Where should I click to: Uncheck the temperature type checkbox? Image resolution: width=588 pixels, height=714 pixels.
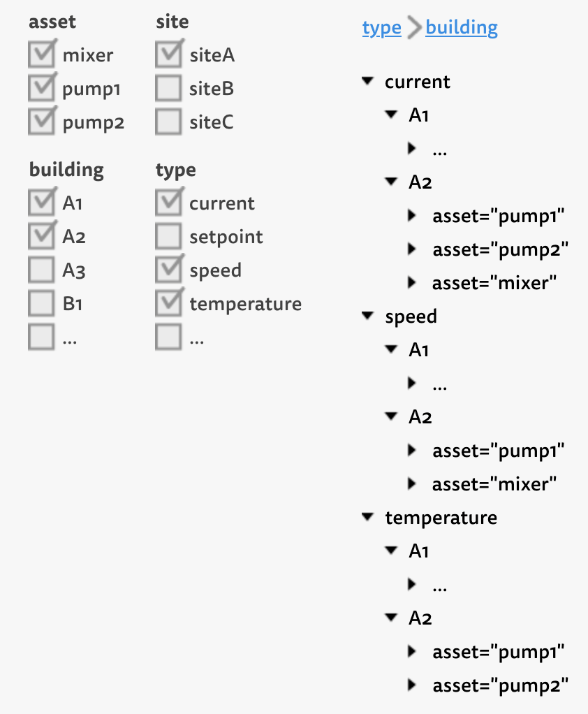click(x=168, y=303)
